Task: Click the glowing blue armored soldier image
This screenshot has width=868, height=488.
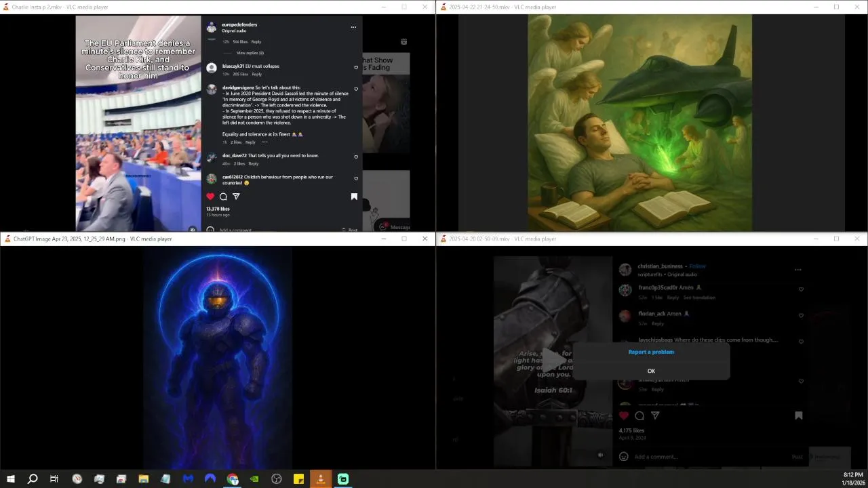Action: (x=218, y=357)
